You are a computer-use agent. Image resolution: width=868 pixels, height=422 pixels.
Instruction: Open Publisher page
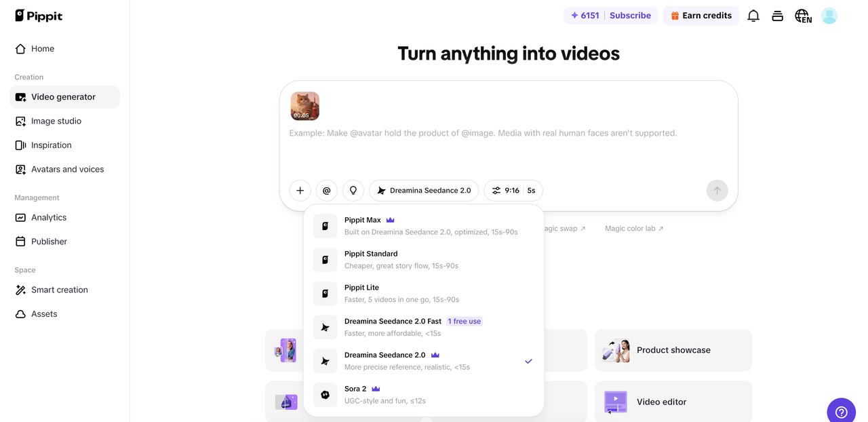pyautogui.click(x=64, y=242)
